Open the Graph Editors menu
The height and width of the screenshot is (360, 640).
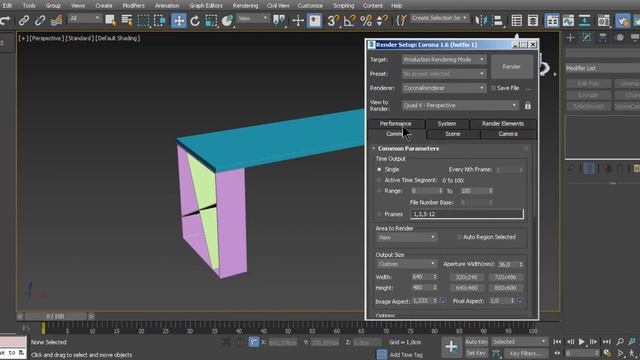(x=206, y=5)
